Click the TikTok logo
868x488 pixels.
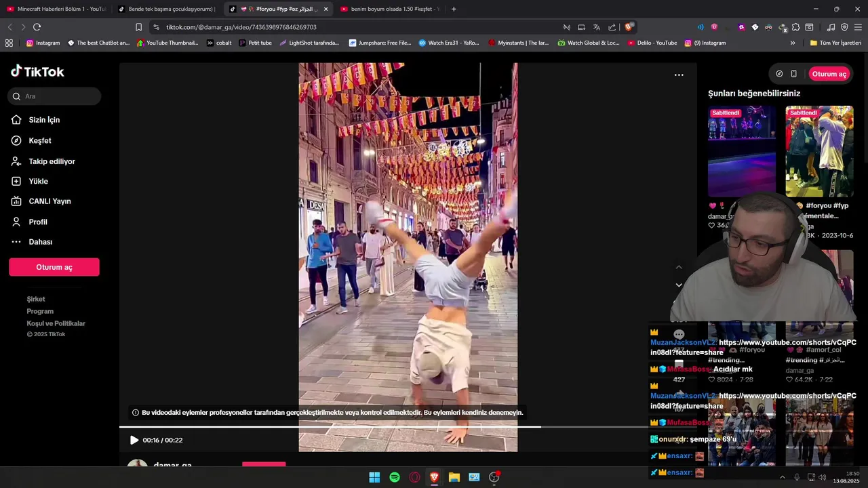click(x=37, y=72)
